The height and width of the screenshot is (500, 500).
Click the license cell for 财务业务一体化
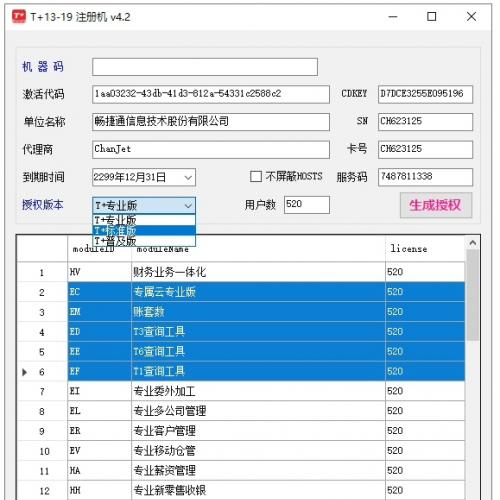pos(425,272)
